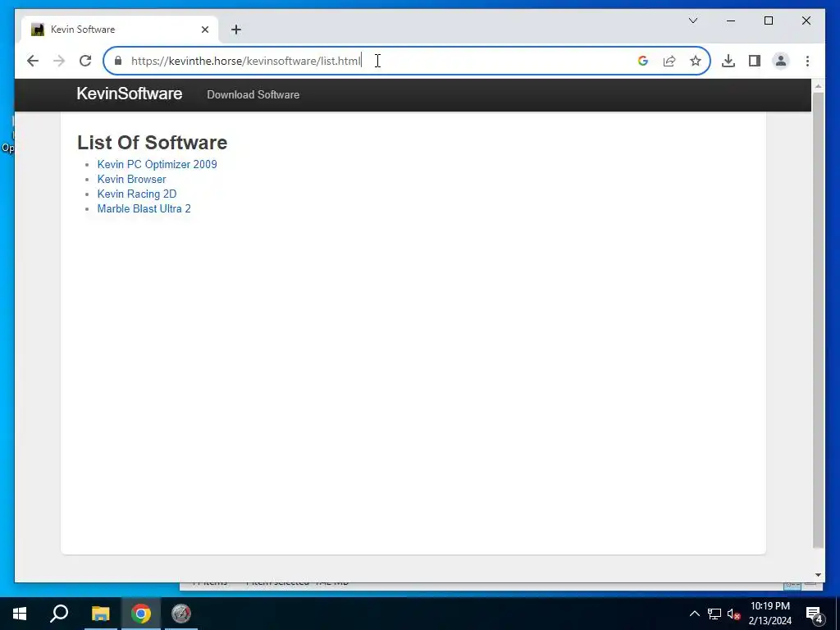The width and height of the screenshot is (840, 630).
Task: Open Chrome downloads icon
Action: coord(728,61)
